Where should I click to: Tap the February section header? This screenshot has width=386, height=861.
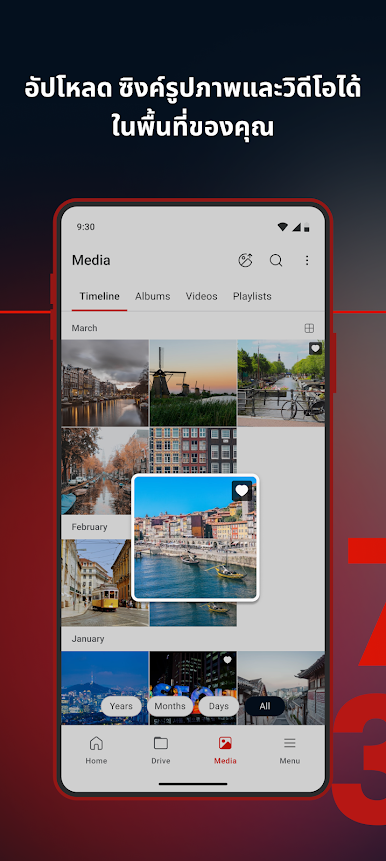point(89,527)
